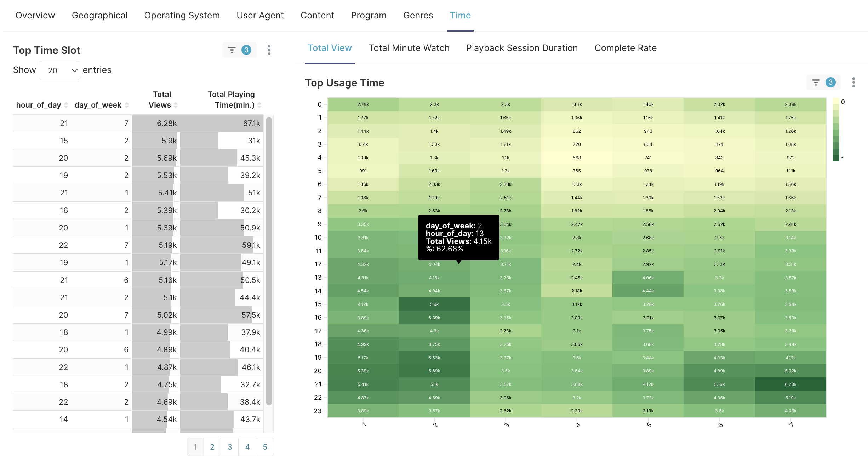
Task: Open filter icon in Top Usage Time panel
Action: pyautogui.click(x=816, y=82)
